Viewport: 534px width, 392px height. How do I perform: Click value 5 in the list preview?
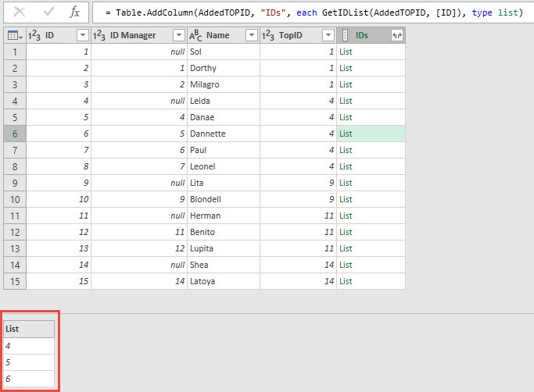(29, 362)
